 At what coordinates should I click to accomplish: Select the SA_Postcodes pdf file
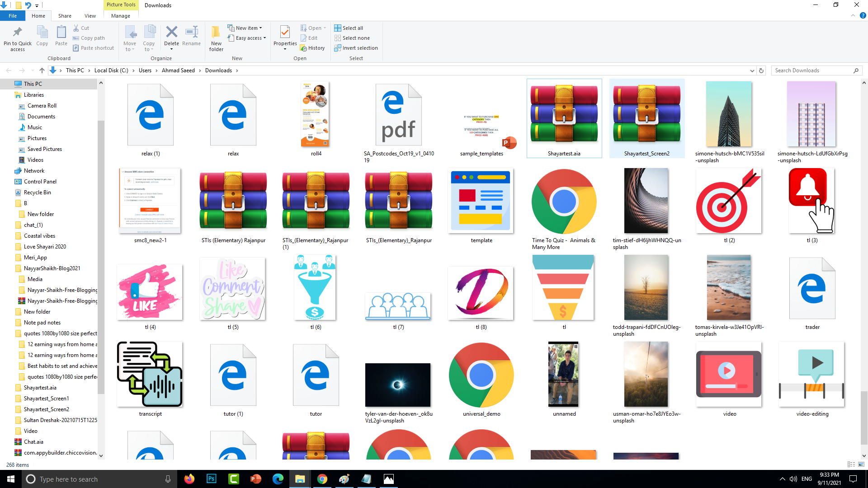pyautogui.click(x=399, y=122)
